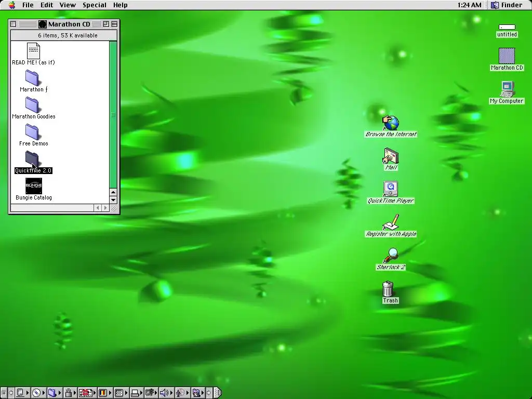Click the 'Register with Apple' label

(391, 234)
